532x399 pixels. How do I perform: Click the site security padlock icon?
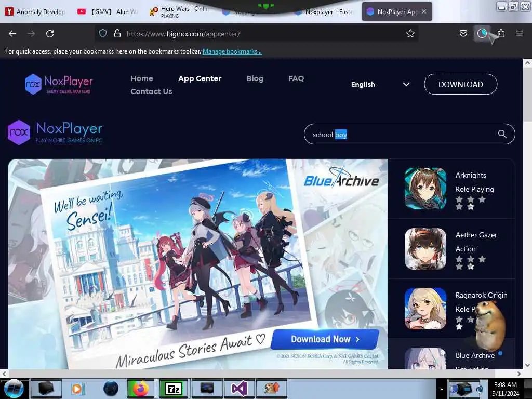[x=117, y=34]
